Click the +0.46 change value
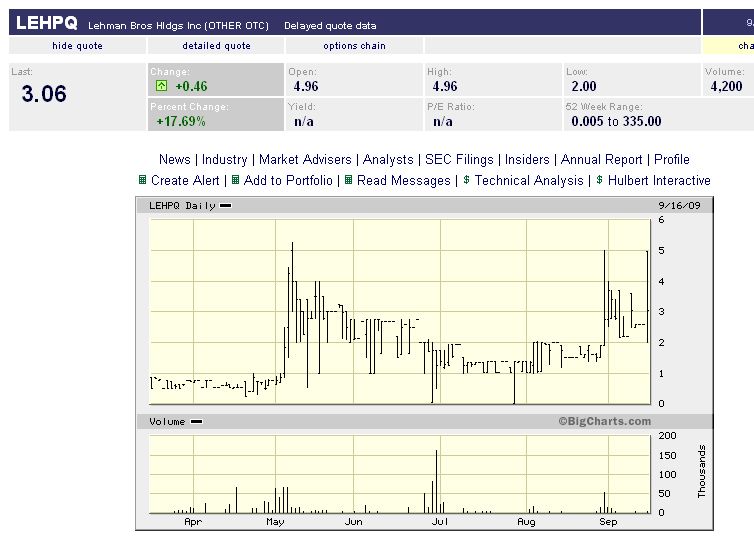 191,87
